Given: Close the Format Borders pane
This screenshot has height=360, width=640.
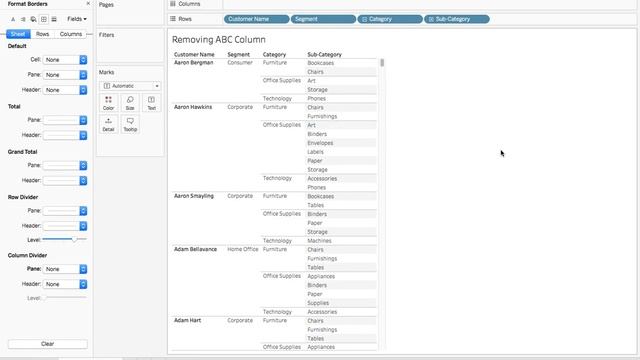Looking at the screenshot, I should (x=88, y=4).
